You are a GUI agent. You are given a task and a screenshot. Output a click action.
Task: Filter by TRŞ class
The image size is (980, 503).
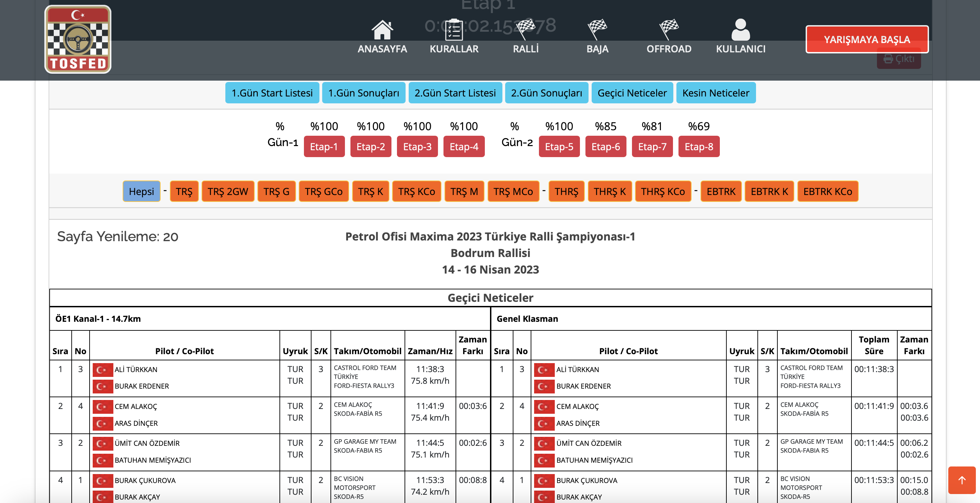(x=184, y=192)
